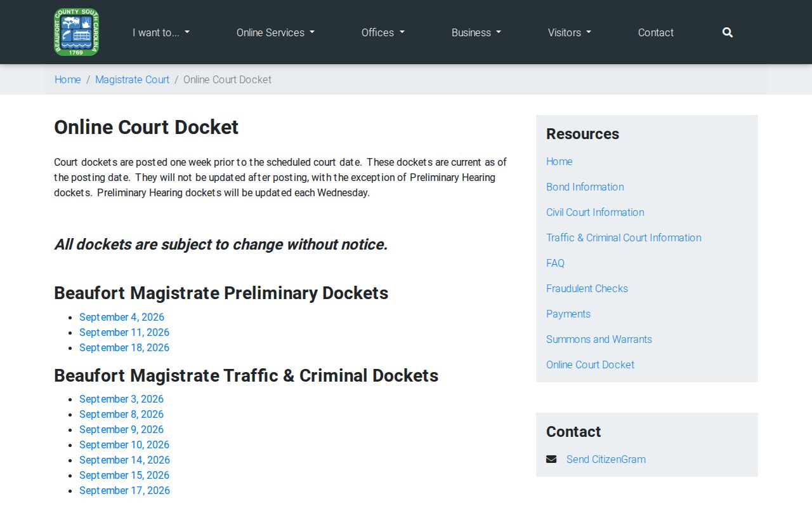Open the Fraudulent Checks page
Viewport: 812px width, 508px height.
click(x=587, y=288)
